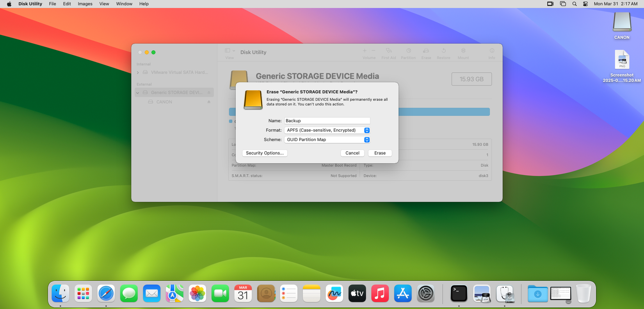Collapse the Generic STORAGE DEVICE tree item
Screen dimensions: 644x309
pyautogui.click(x=138, y=93)
